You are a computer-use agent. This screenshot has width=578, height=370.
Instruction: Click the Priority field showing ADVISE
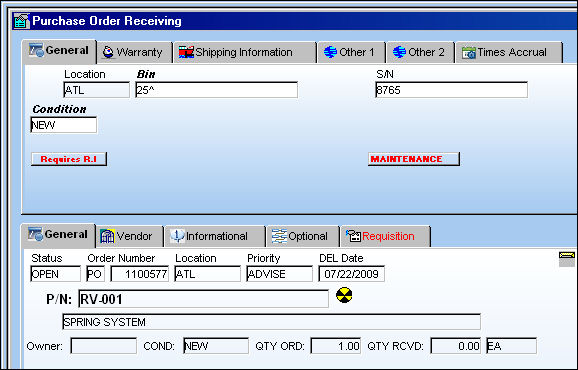pyautogui.click(x=279, y=274)
